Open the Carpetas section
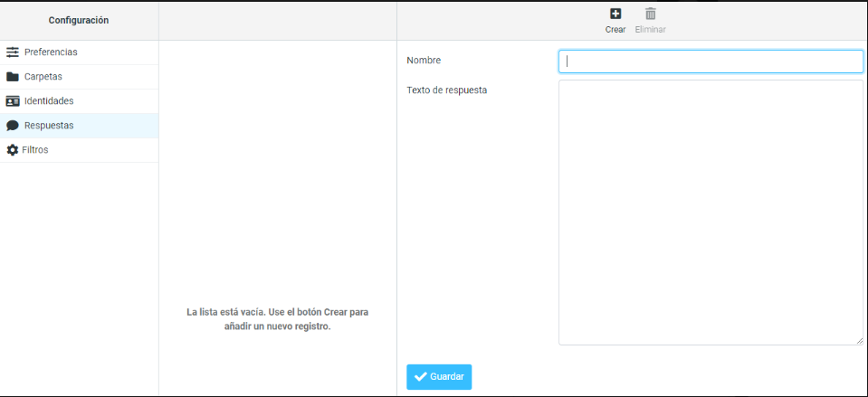The height and width of the screenshot is (397, 868). pos(79,77)
